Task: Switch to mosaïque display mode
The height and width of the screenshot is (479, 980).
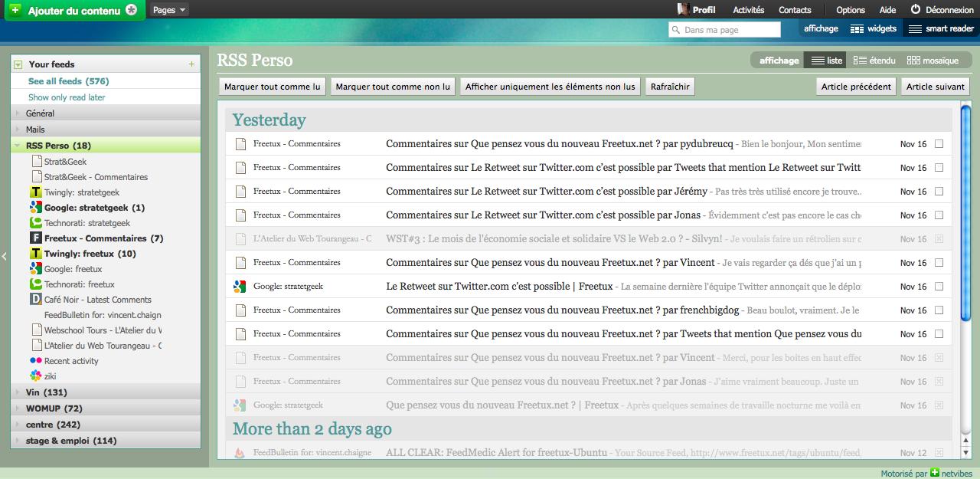Action: click(x=933, y=61)
